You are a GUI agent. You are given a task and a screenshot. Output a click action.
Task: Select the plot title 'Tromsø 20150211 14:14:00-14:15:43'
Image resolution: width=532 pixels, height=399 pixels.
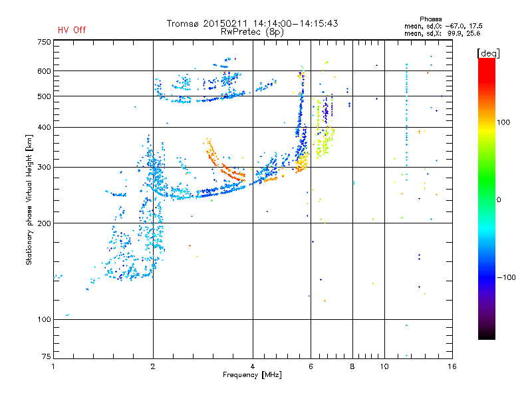(253, 23)
